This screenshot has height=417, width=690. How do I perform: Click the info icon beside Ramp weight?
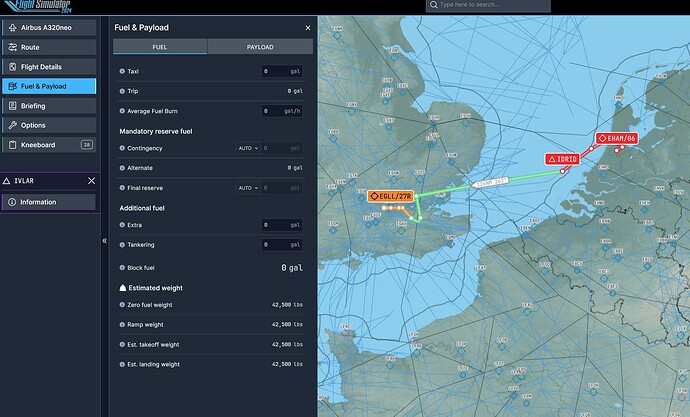122,325
